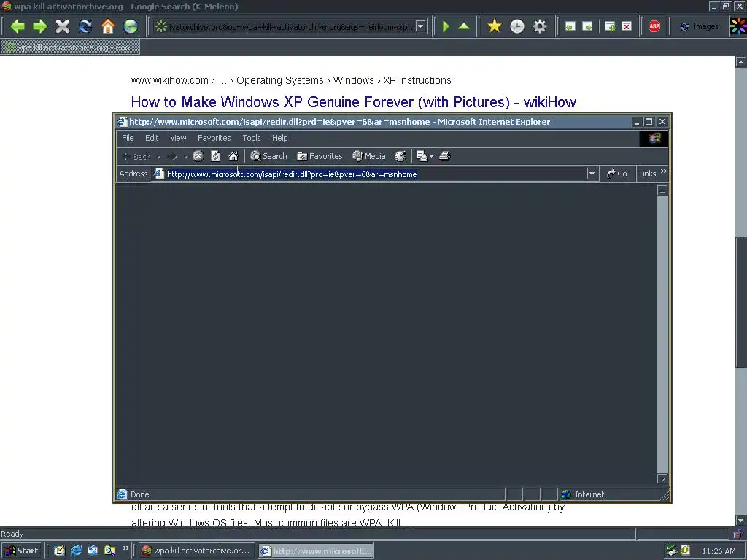Viewport: 747px width, 560px height.
Task: Click the previous tab icon in K-Meleon
Action: pos(570,27)
